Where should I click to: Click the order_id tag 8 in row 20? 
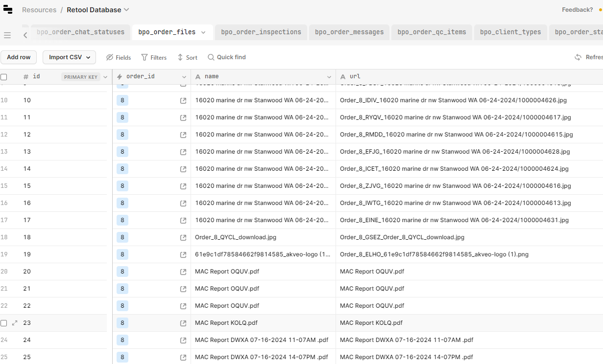click(122, 272)
